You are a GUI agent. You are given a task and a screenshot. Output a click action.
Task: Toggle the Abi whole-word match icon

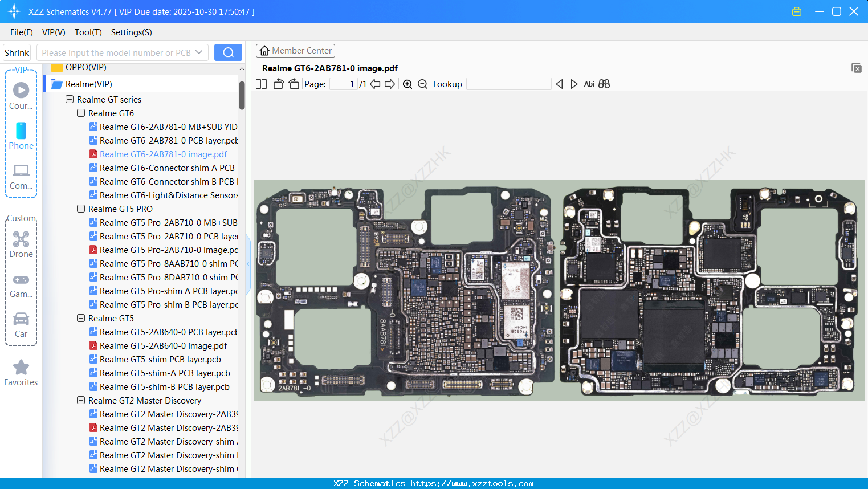[589, 84]
